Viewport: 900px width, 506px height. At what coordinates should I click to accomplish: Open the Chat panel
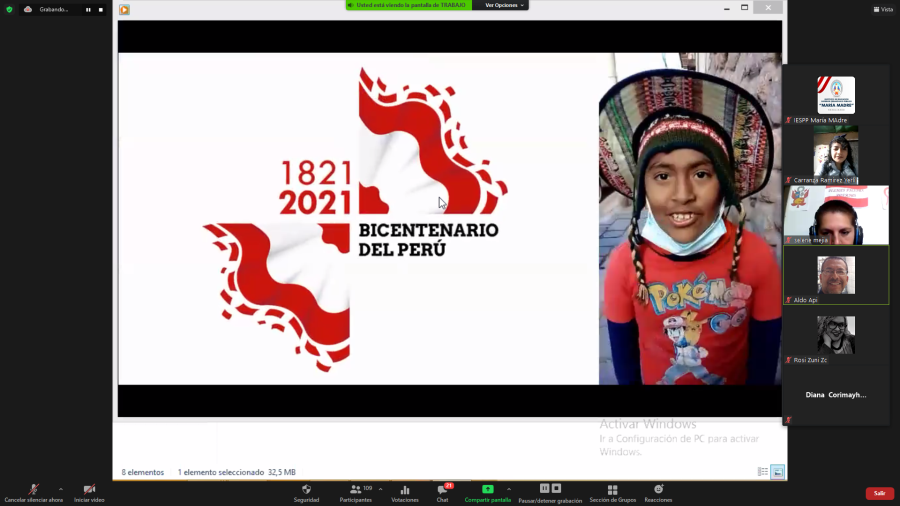pyautogui.click(x=442, y=490)
